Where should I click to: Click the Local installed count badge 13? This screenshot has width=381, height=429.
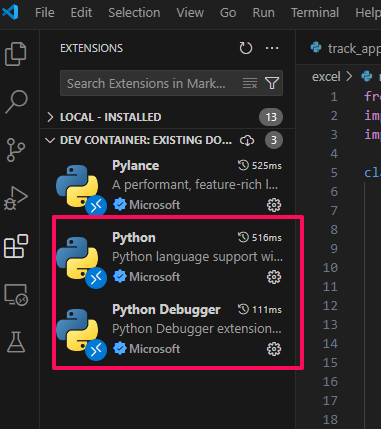pos(271,117)
